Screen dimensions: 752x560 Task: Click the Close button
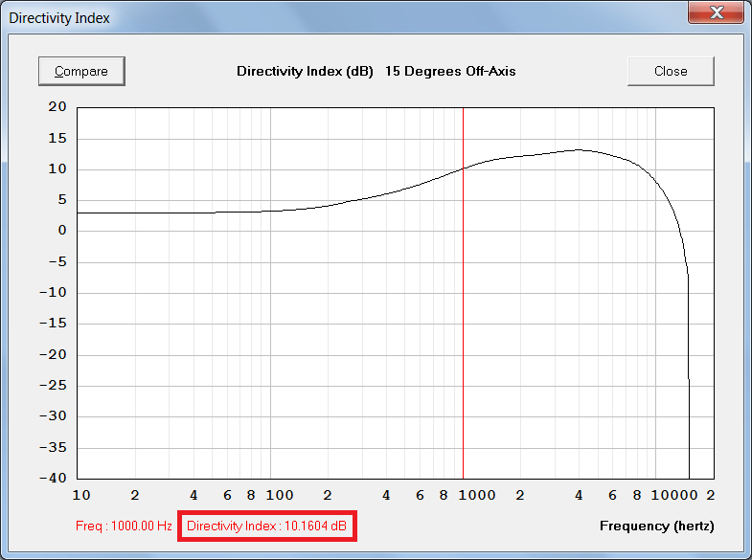pyautogui.click(x=671, y=72)
